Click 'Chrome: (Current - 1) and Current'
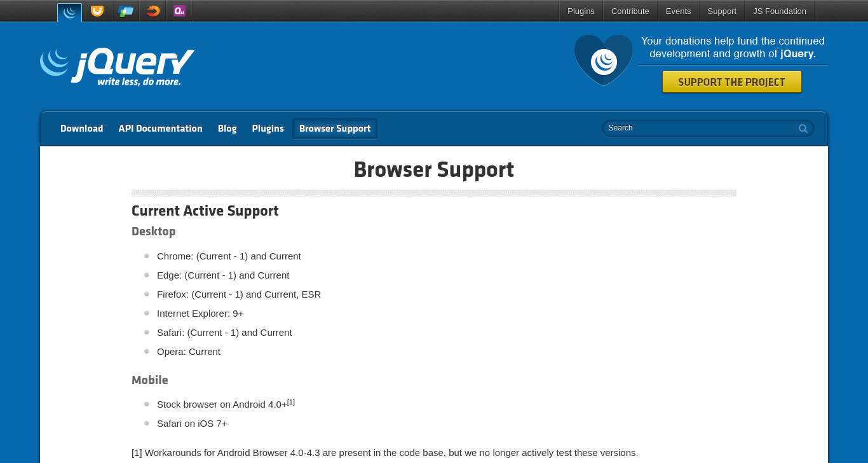Viewport: 868px width, 463px height. click(x=229, y=256)
